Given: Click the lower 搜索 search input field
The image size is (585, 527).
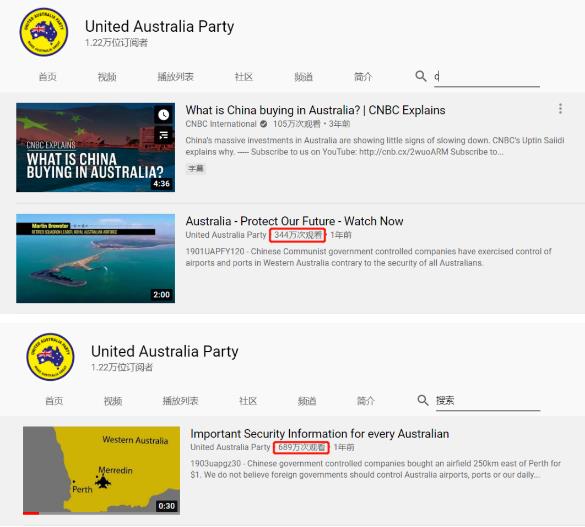Looking at the screenshot, I should (488, 401).
